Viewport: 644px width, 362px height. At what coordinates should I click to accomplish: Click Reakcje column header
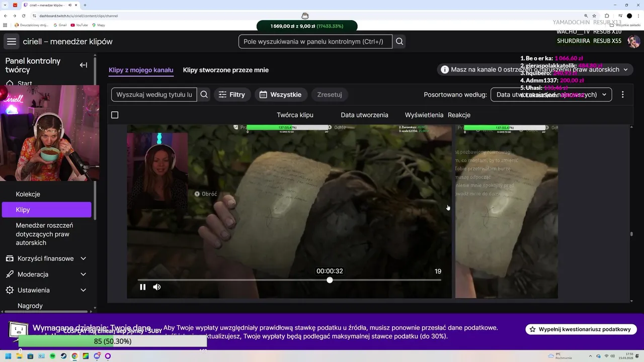pyautogui.click(x=459, y=115)
